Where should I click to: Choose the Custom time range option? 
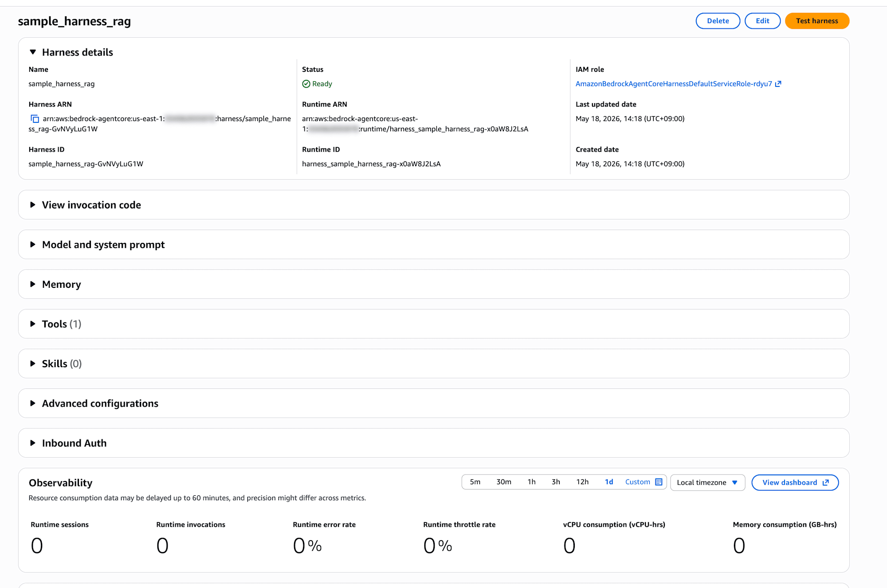(x=638, y=482)
